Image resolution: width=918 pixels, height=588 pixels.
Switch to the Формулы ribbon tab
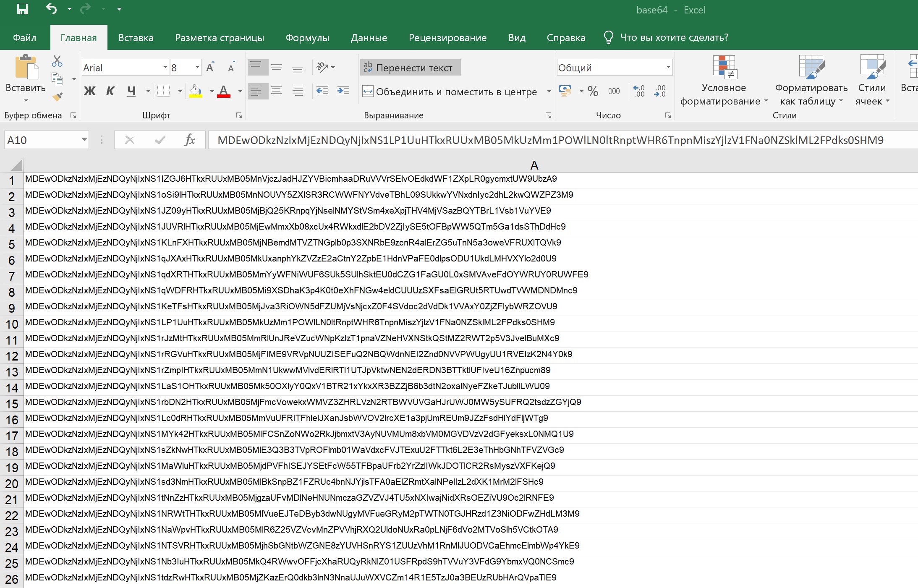coord(307,37)
